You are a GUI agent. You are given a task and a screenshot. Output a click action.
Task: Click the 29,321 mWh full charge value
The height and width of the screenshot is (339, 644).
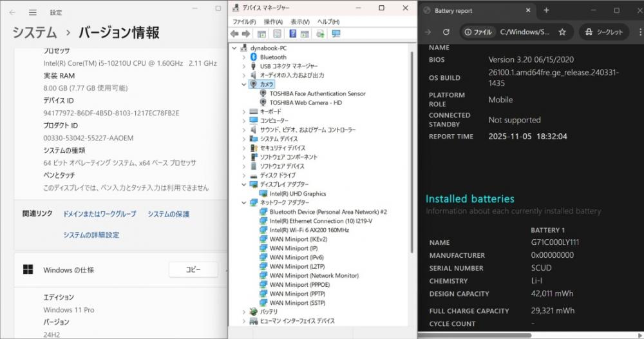[x=553, y=311]
